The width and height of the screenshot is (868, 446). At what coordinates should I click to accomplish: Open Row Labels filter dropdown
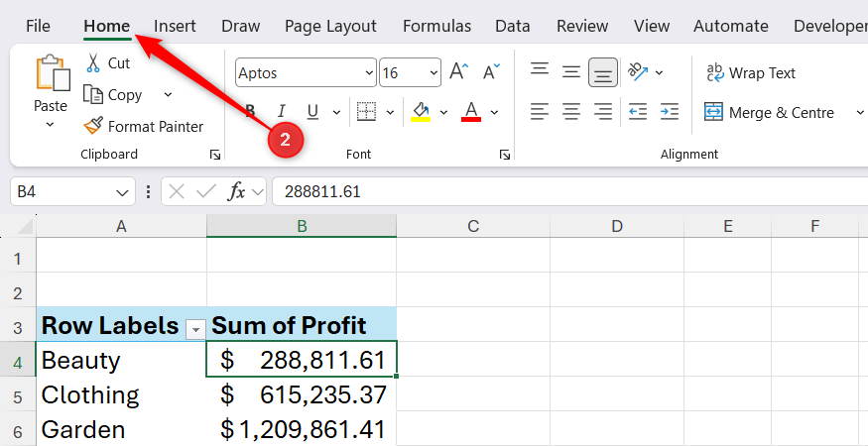(x=195, y=329)
